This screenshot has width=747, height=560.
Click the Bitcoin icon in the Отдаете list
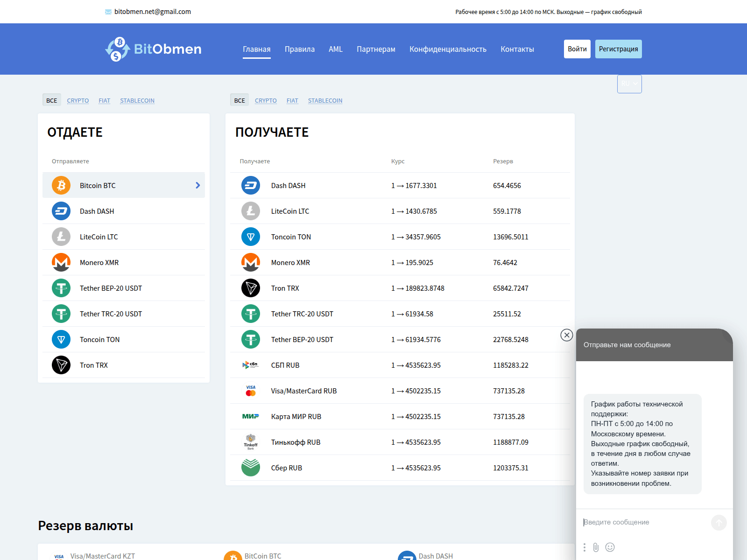click(x=61, y=185)
